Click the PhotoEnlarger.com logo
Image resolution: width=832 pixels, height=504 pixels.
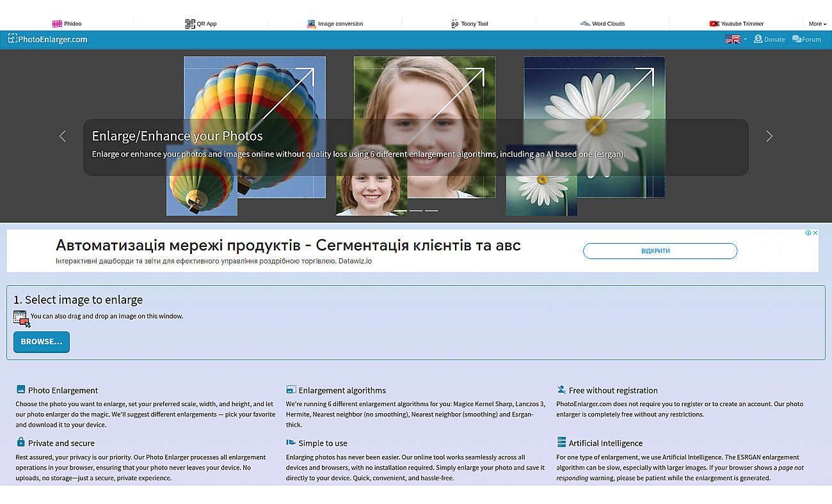point(47,39)
